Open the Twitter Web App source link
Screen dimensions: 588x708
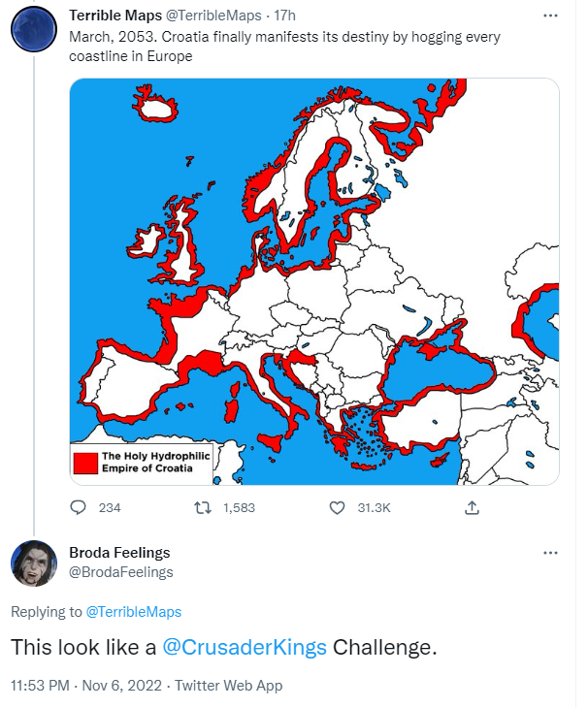229,686
